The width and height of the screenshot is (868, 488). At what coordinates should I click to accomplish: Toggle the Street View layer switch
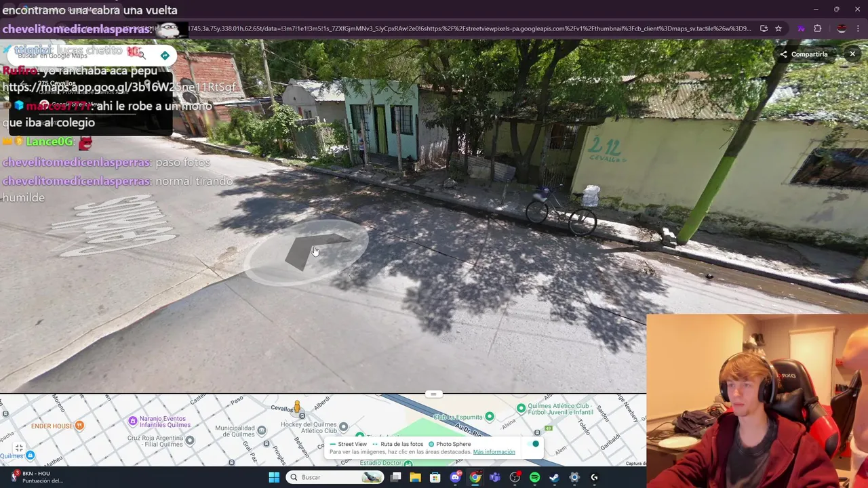(x=534, y=444)
